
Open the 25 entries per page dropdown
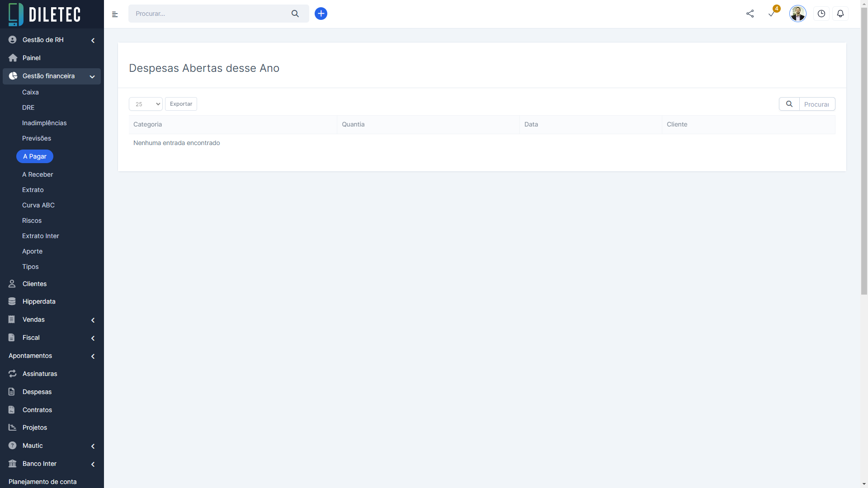146,104
